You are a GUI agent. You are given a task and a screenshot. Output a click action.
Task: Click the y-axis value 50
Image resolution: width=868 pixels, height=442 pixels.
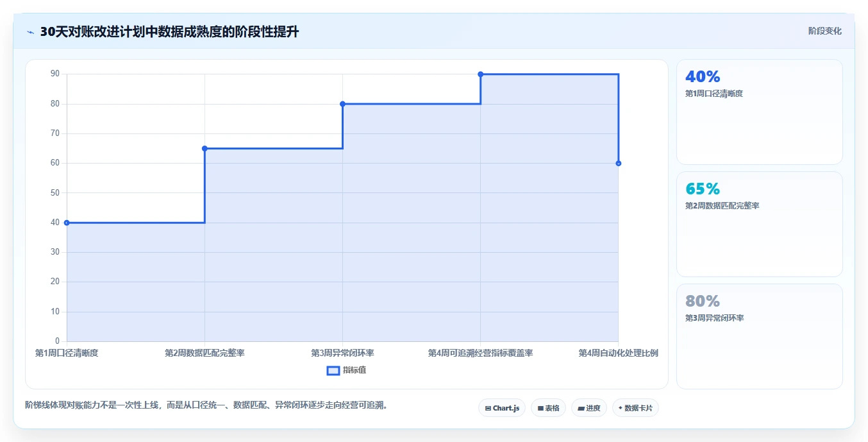pos(55,192)
